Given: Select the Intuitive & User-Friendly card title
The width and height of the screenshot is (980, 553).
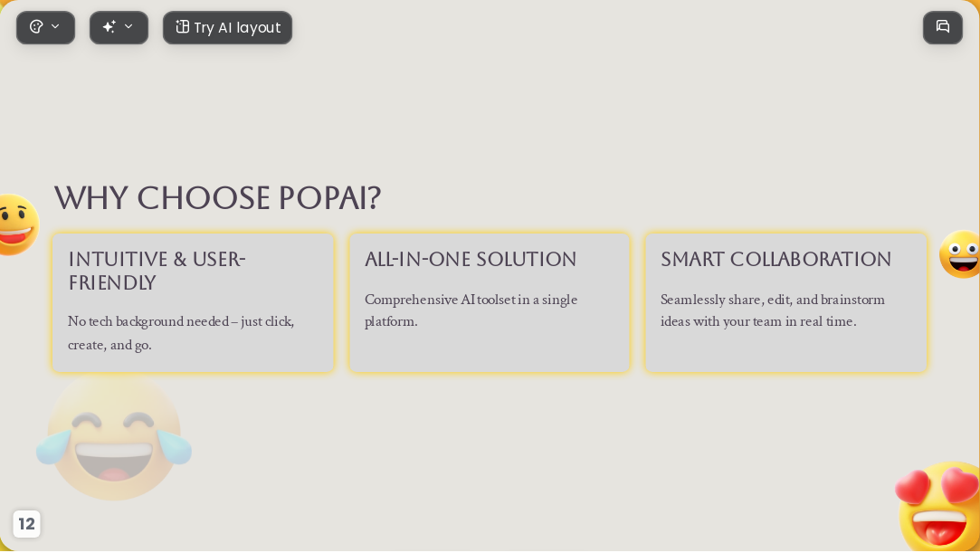Looking at the screenshot, I should click(x=157, y=272).
